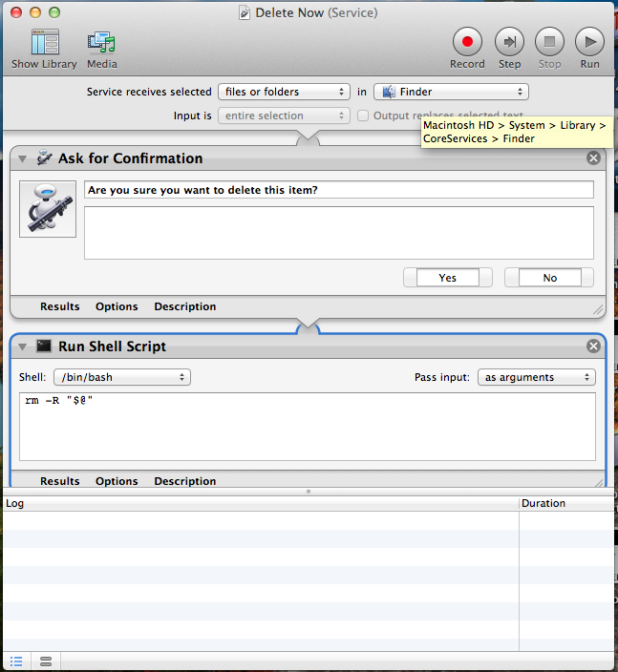Minimize the window with yellow button
Screen dimensions: 618x672
point(35,12)
